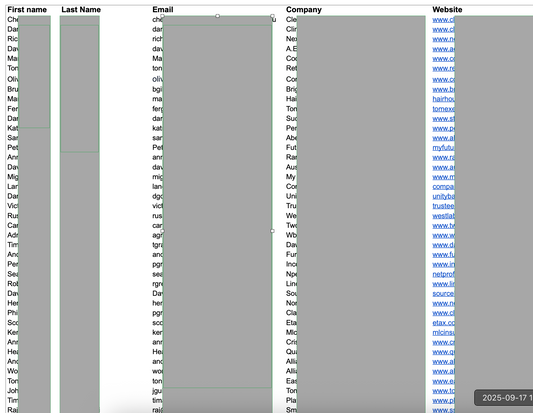The width and height of the screenshot is (533, 413).
Task: Click the 2025-09-17 timestamp badge
Action: point(504,398)
